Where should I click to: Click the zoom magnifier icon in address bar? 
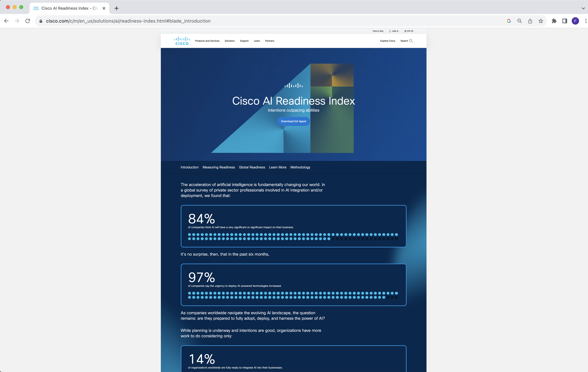(520, 21)
